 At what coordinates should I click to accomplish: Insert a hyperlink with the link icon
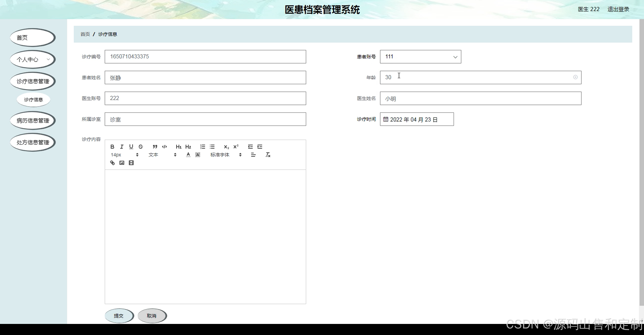pyautogui.click(x=112, y=163)
